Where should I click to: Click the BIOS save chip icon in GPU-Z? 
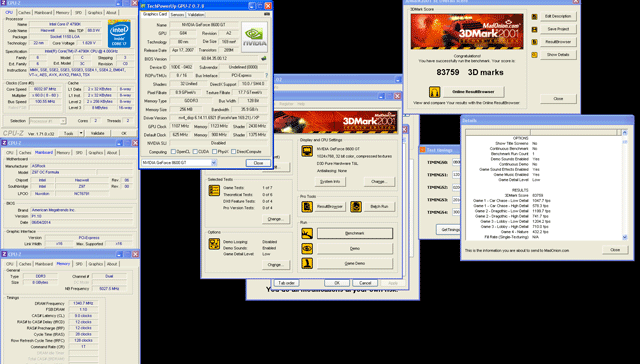coord(264,58)
